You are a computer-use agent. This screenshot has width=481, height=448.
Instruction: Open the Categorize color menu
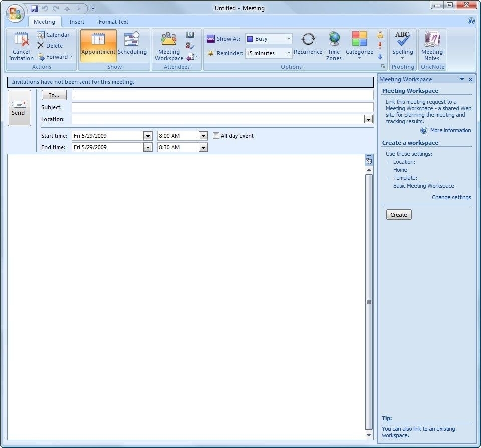pos(359,45)
